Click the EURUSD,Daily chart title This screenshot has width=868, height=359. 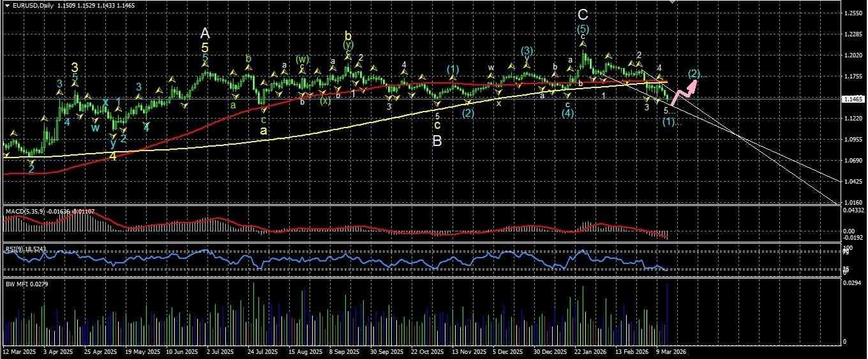click(x=33, y=6)
